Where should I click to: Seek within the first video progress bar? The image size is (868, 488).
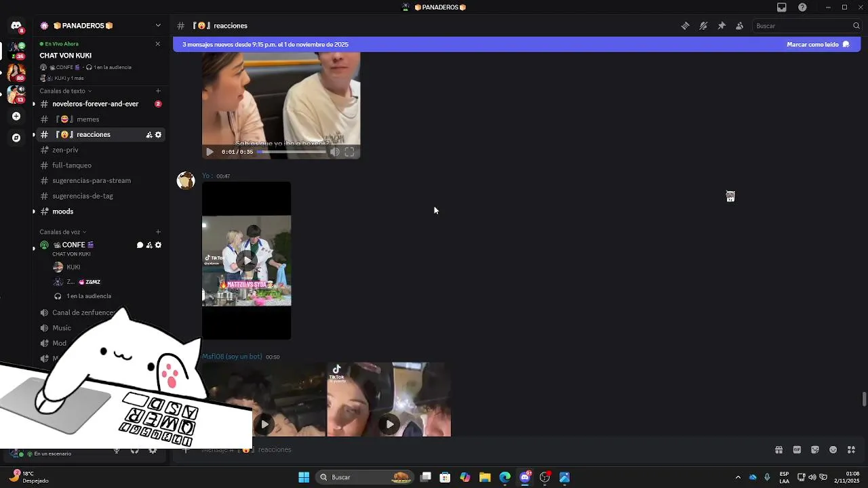click(291, 152)
